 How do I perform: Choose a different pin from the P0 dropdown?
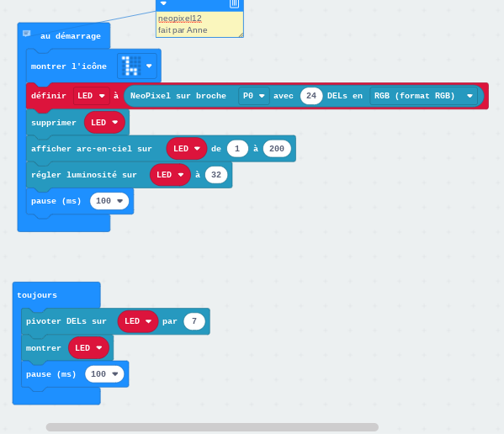[253, 96]
